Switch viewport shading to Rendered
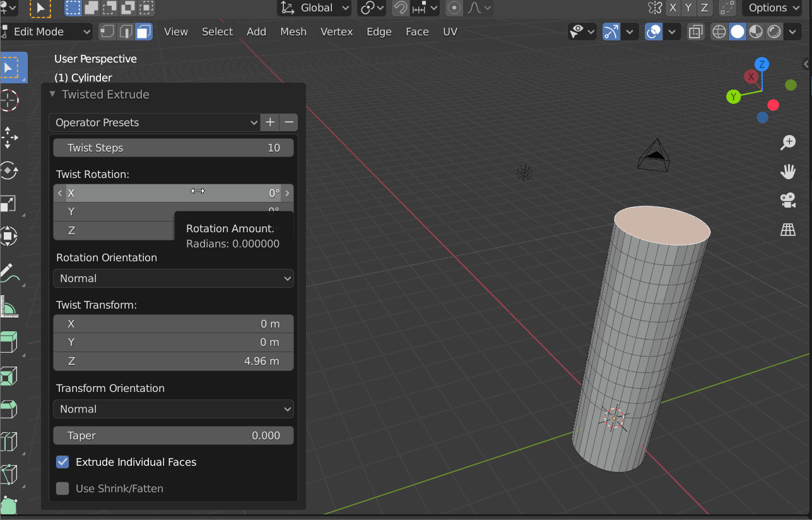812x520 pixels. tap(774, 31)
